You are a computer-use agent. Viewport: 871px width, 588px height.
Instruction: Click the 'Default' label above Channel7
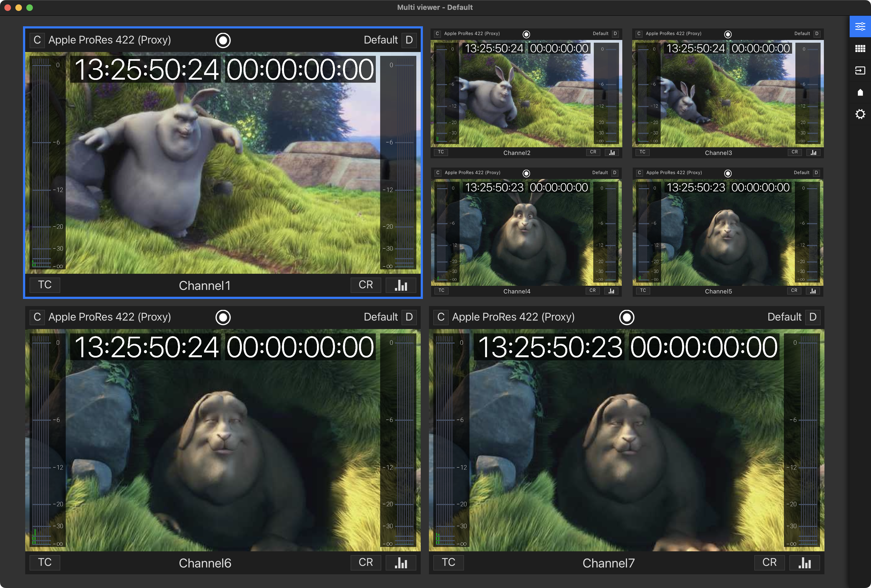click(x=784, y=317)
